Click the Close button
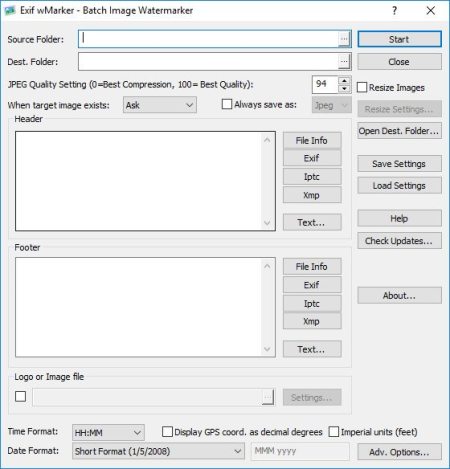The image size is (450, 469). (399, 62)
